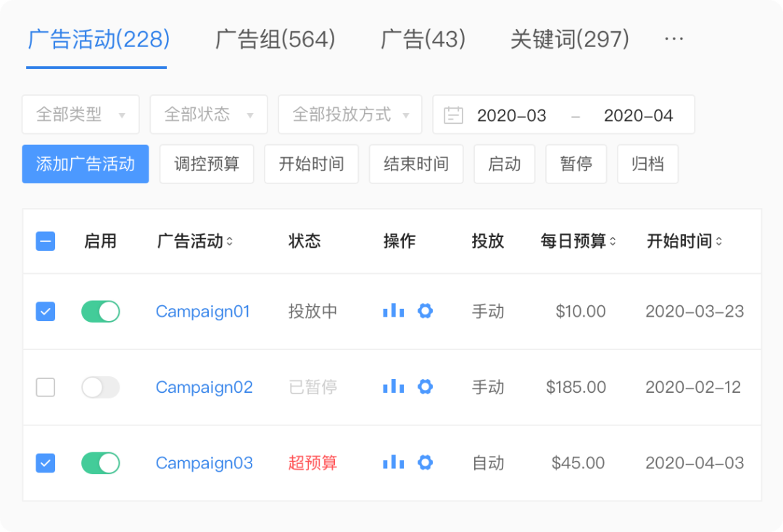Image resolution: width=783 pixels, height=532 pixels.
Task: Click the calendar icon next to the date range
Action: 453,114
